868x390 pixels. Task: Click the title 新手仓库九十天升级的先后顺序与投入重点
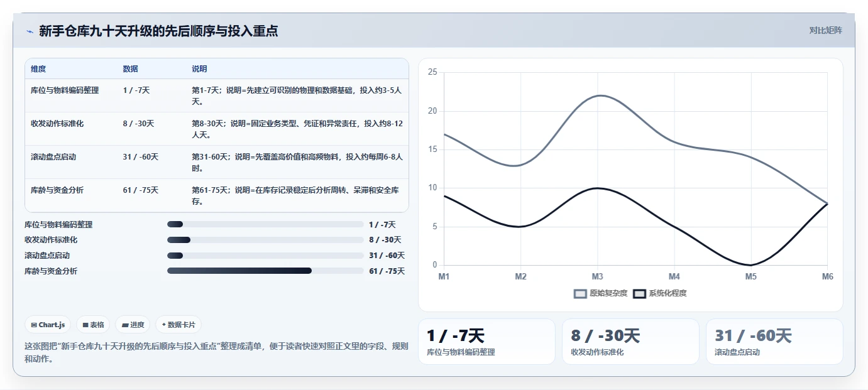click(x=158, y=31)
